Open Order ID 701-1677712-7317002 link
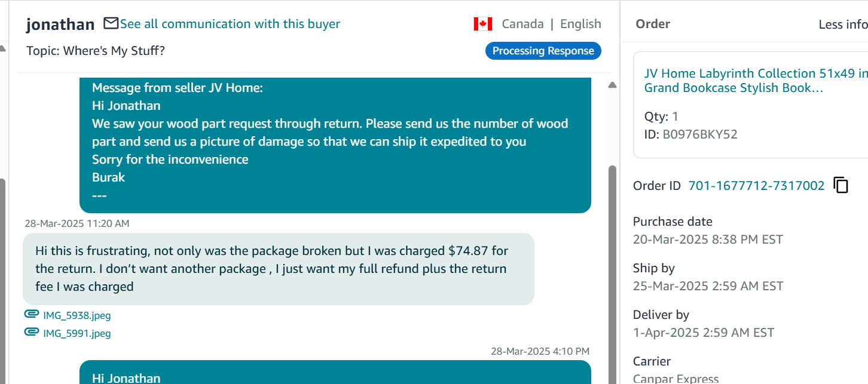 pos(756,186)
